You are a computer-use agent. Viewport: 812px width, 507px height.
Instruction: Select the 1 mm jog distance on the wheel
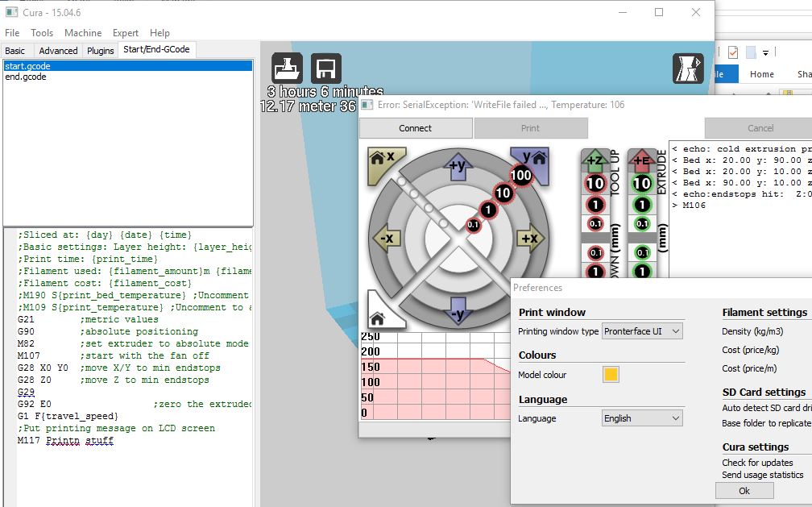coord(488,210)
